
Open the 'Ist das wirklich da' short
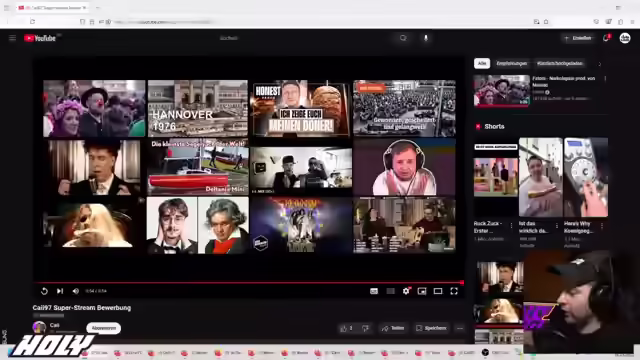pyautogui.click(x=540, y=177)
